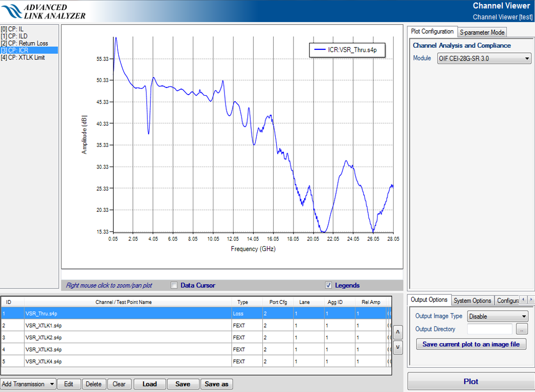Screen dimensions: 535x392
Task: Click Save current plot to an image file
Action: pyautogui.click(x=471, y=344)
